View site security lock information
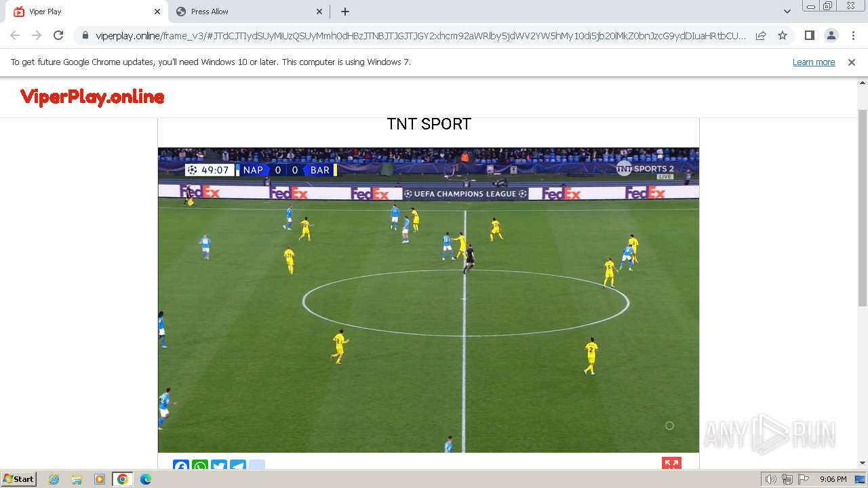The width and height of the screenshot is (868, 488). click(x=85, y=36)
